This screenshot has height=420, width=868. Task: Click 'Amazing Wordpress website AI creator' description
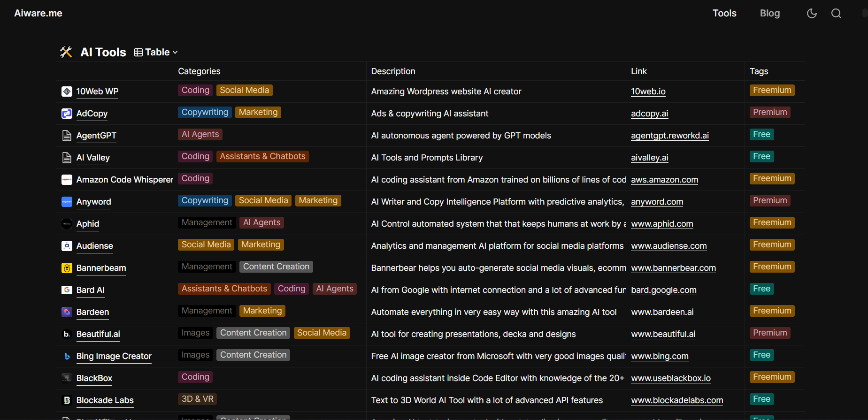[x=446, y=92]
